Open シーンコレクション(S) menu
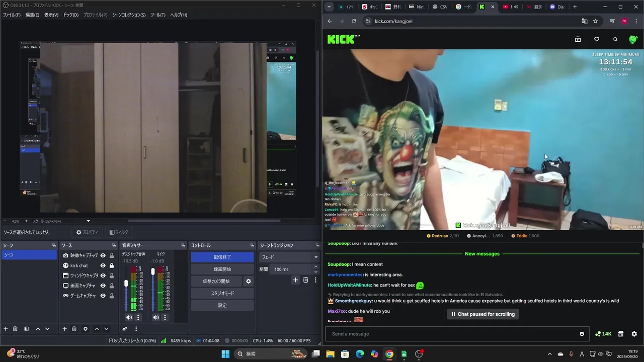Viewport: 644px width, 362px height. click(129, 15)
